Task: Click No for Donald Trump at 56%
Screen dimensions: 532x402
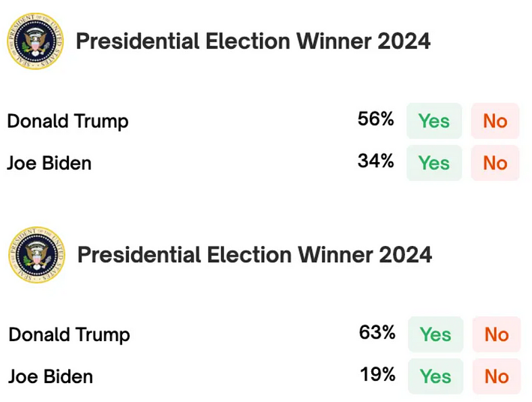Action: (495, 121)
